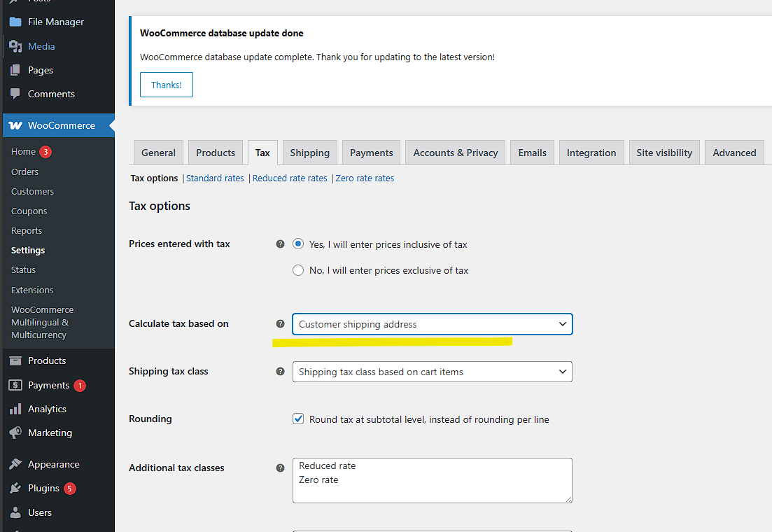The width and height of the screenshot is (772, 532).
Task: Click the Analytics bar chart icon
Action: [15, 409]
